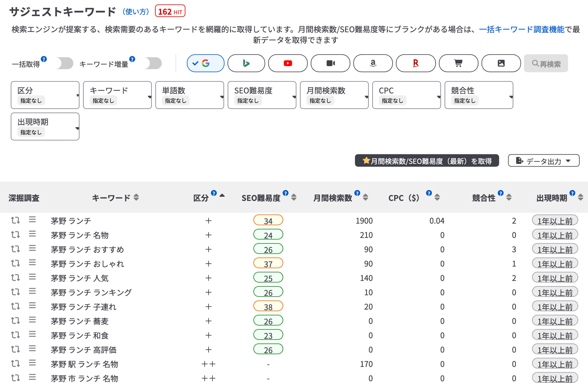
Task: Sort by キーワード column arrows
Action: [x=136, y=197]
